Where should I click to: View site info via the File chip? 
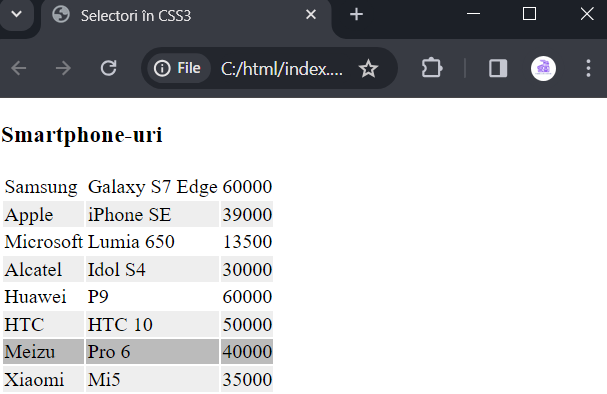[178, 68]
